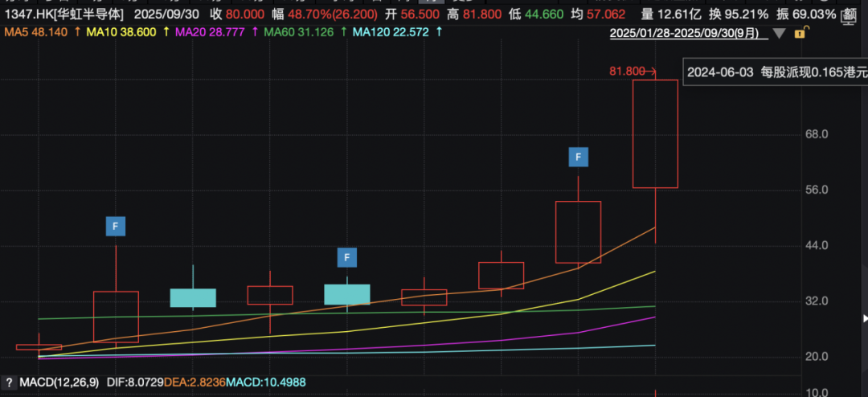Click the yellow padlock icon
This screenshot has width=868, height=397.
pyautogui.click(x=800, y=33)
